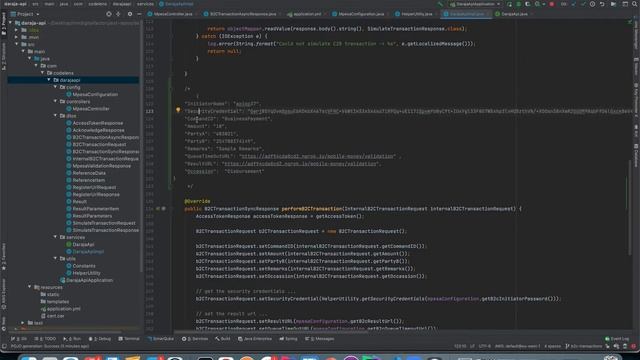Start debugging with the green bug icon
This screenshot has height=360, width=640.
519,4
